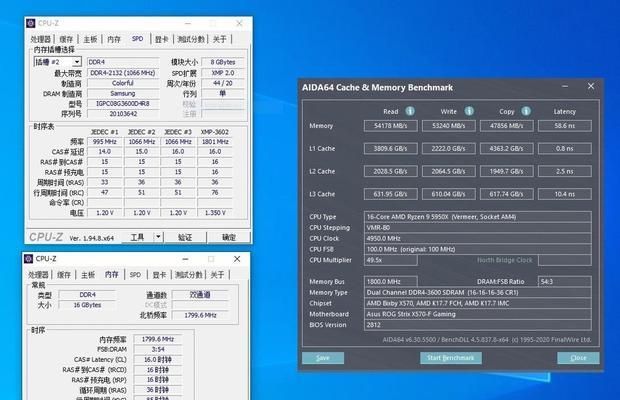Switch to SPD tab in top CPU-Z window
The height and width of the screenshot is (400, 620).
[x=138, y=39]
